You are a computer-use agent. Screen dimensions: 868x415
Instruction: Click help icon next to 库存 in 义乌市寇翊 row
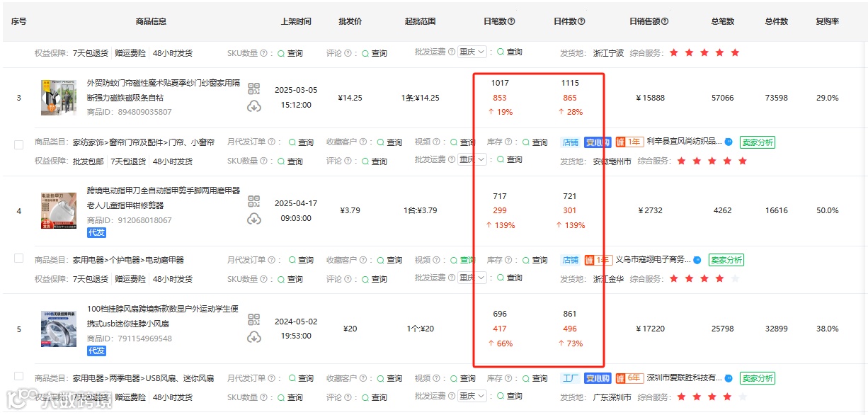(509, 260)
